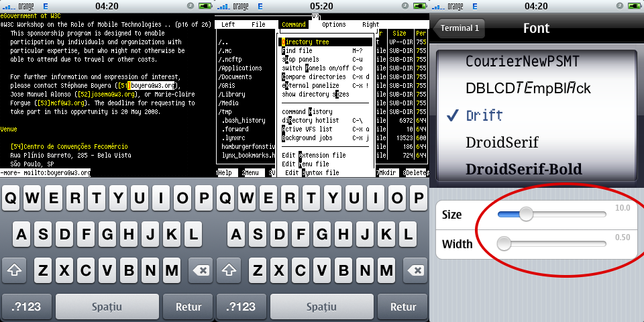The image size is (644, 322).
Task: Follow link 52 josema@w3.org
Action: click(x=107, y=94)
